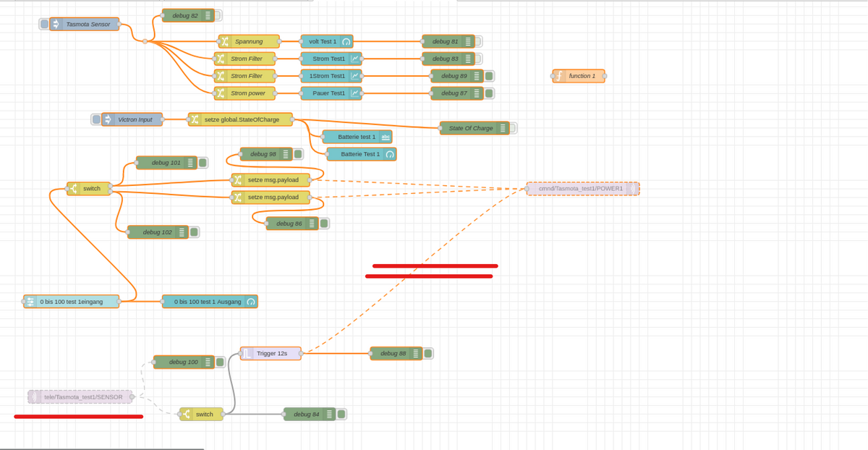
Task: Click the arrow icon on Tasmota Sensor node
Action: pyautogui.click(x=56, y=24)
